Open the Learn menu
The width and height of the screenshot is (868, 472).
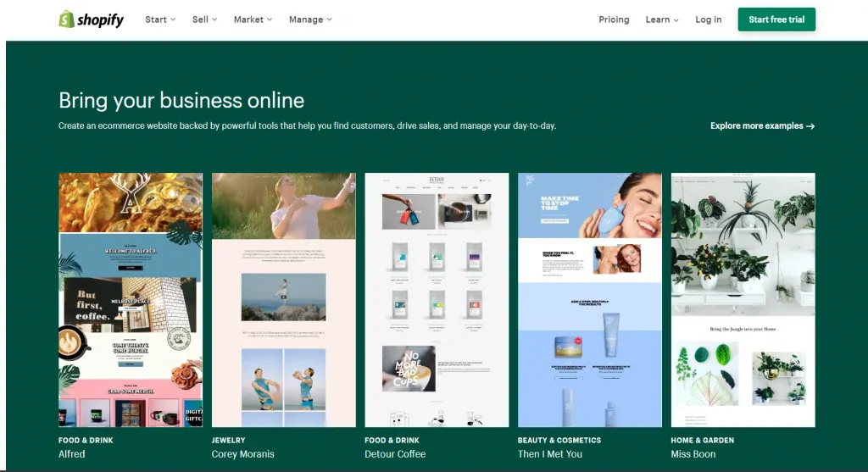click(662, 19)
